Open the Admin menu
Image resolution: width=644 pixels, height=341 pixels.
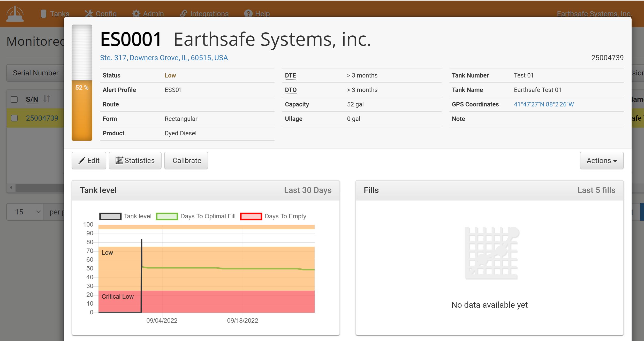(x=148, y=14)
